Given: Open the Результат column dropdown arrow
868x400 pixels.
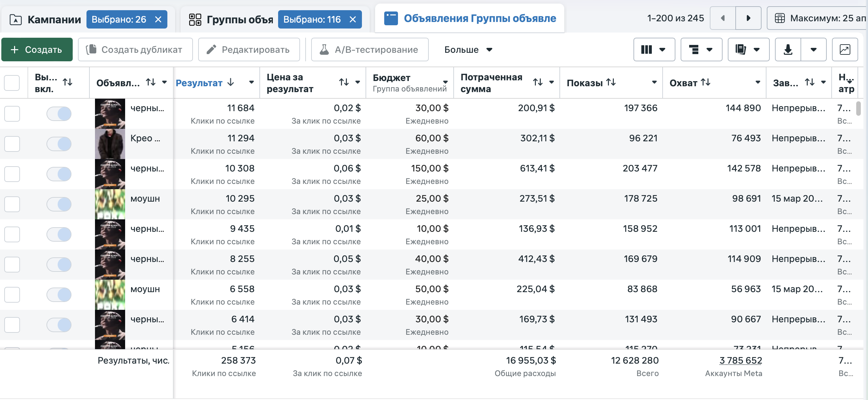Looking at the screenshot, I should coord(251,82).
